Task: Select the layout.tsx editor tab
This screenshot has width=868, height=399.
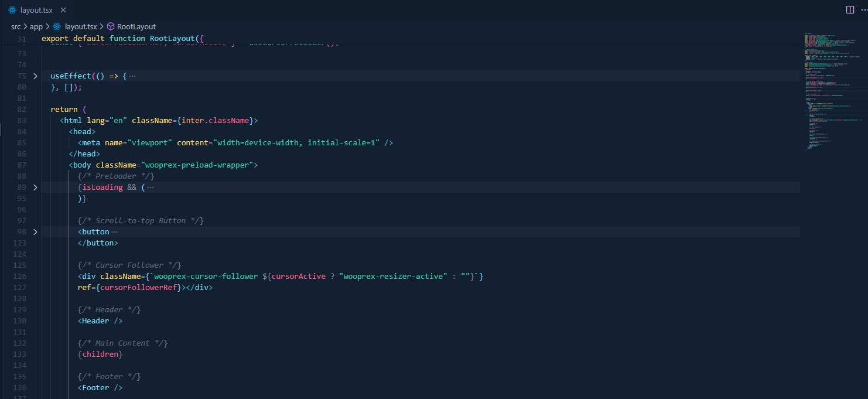Action: tap(35, 9)
